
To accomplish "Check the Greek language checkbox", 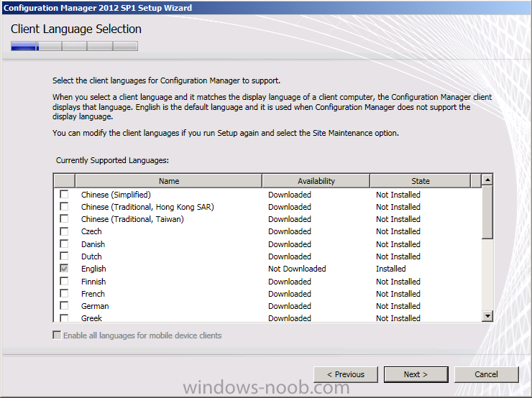I will (64, 318).
